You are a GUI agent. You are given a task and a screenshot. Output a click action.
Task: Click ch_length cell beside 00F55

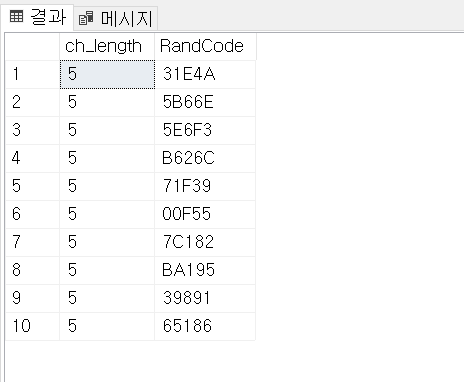coord(107,214)
